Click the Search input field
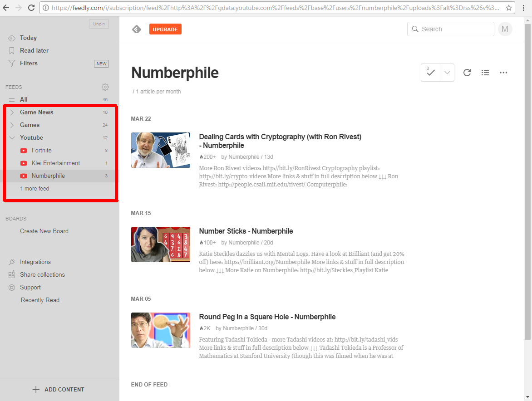 450,29
